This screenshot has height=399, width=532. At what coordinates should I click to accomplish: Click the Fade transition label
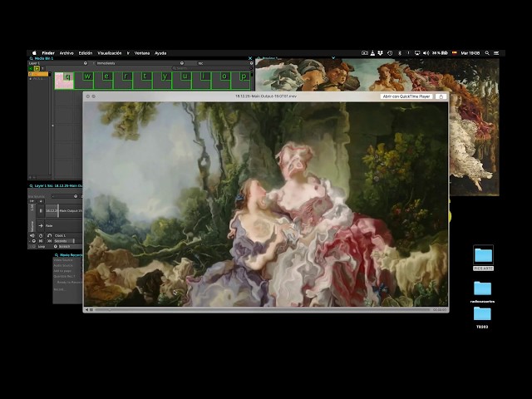pos(49,225)
